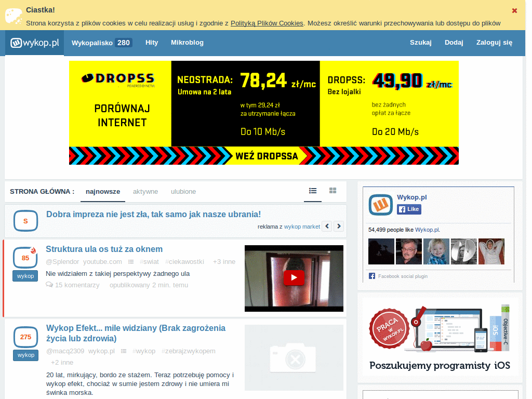
Task: Open the Facebook social plugin link
Action: [403, 276]
